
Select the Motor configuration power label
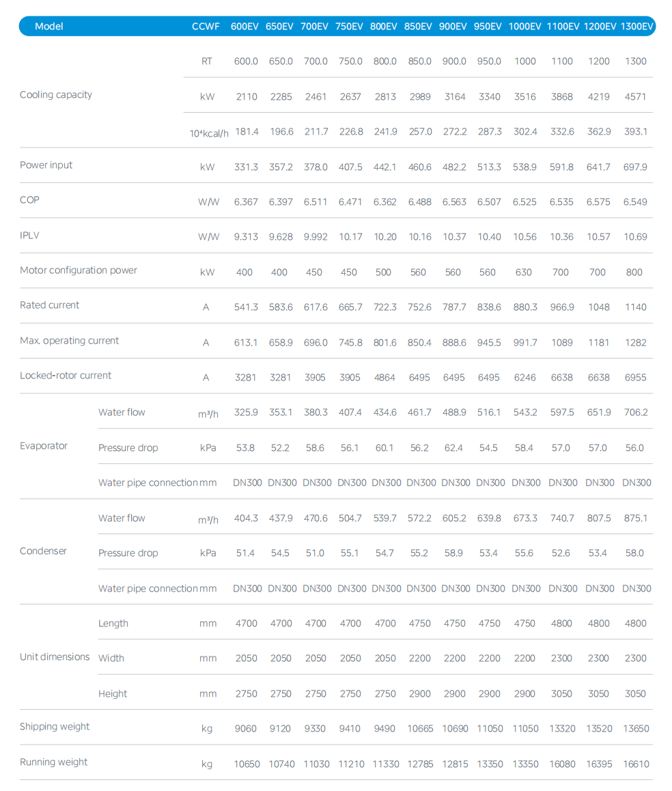tap(79, 270)
